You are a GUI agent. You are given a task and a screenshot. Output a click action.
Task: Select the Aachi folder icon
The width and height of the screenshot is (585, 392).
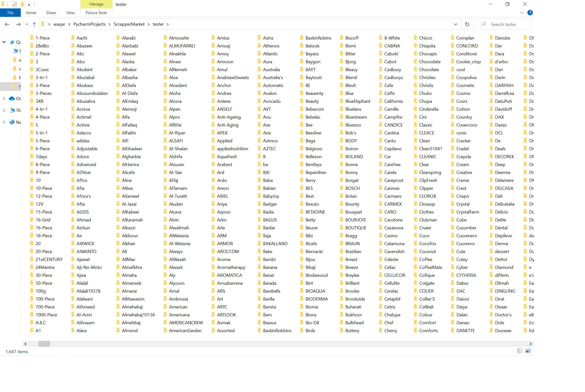coord(72,38)
